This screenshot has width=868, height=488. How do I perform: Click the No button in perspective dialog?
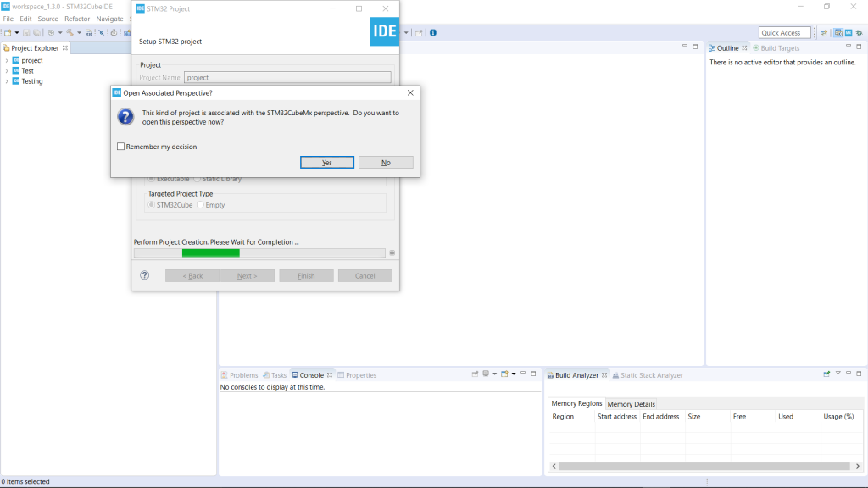[x=386, y=163]
